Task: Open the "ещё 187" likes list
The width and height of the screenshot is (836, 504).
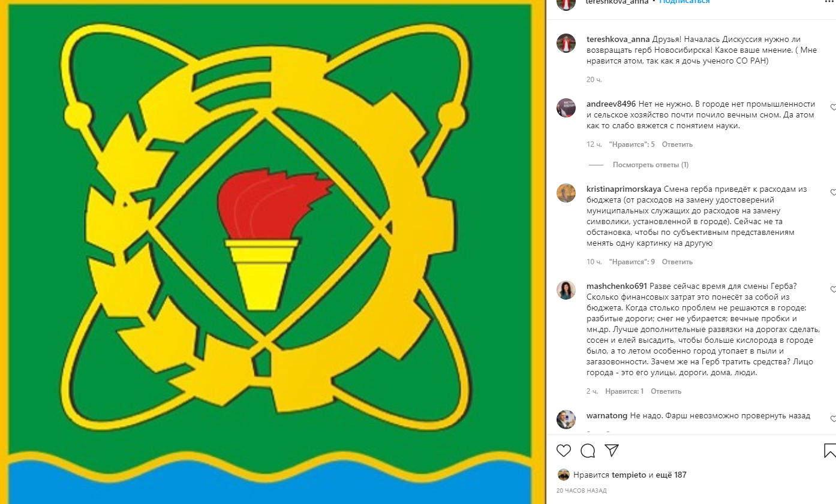Action: tap(670, 475)
